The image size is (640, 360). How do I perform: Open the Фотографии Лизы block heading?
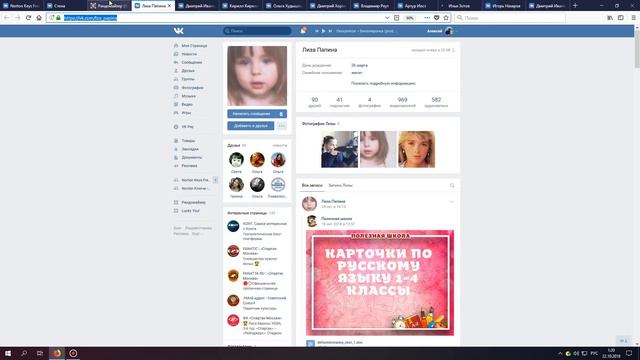pyautogui.click(x=319, y=124)
